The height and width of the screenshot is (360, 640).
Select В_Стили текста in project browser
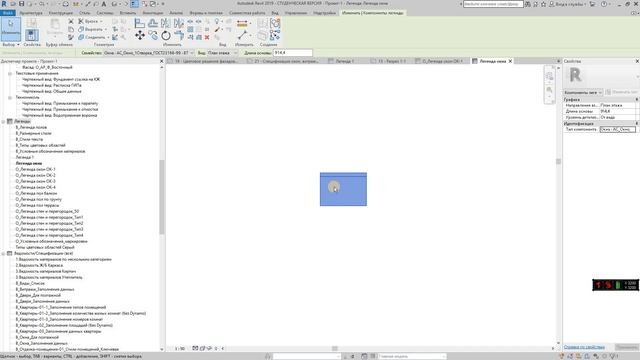[29, 140]
